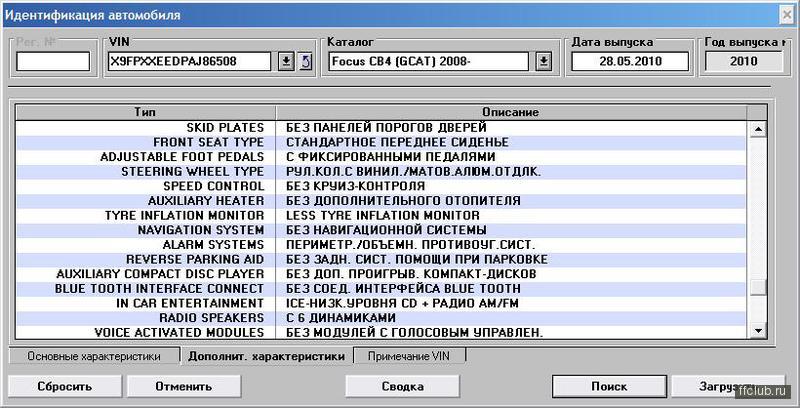The height and width of the screenshot is (408, 800).
Task: Click description БЕЗ СОЕД. ИНТЕРФЕЙСА BLUE TOOTH
Action: click(x=403, y=289)
